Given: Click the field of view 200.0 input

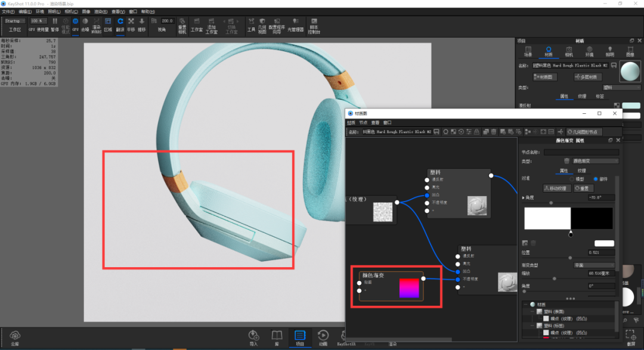Looking at the screenshot, I should (x=167, y=21).
